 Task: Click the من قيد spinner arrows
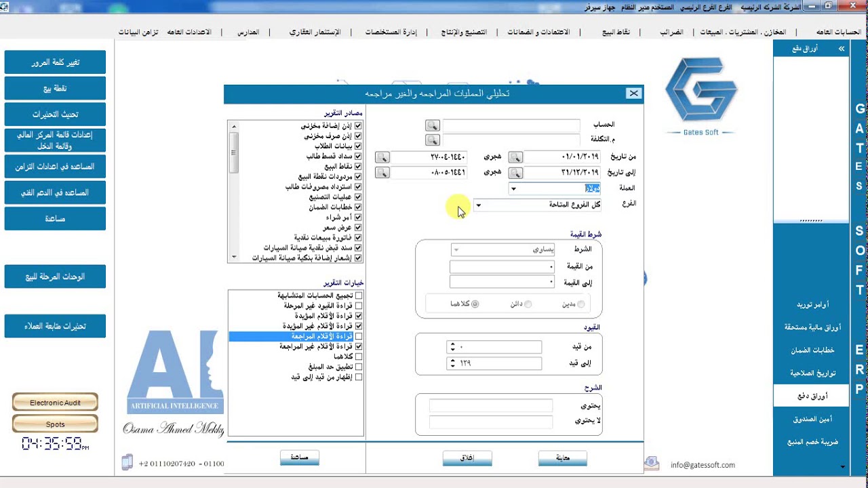coord(452,347)
